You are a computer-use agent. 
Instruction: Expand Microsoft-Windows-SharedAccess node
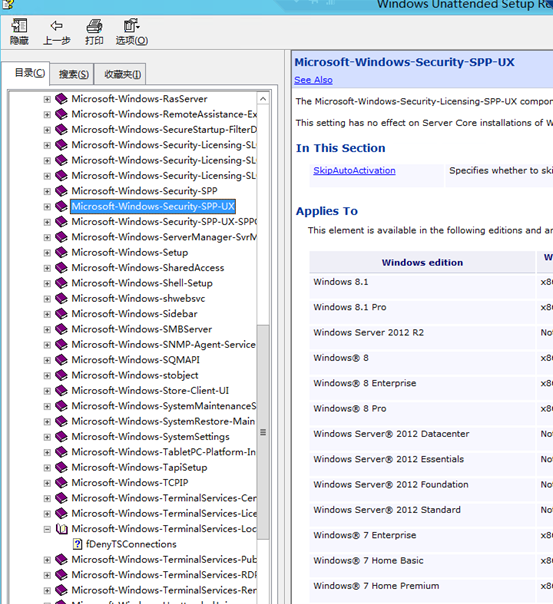click(x=47, y=268)
